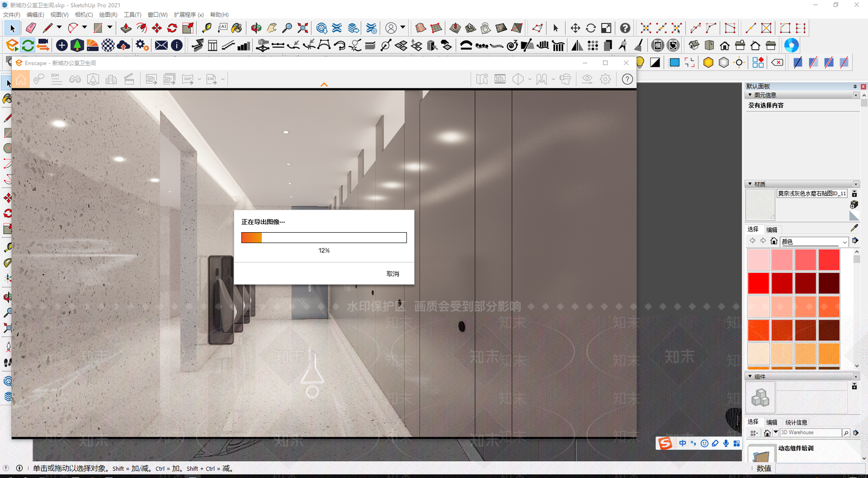Pick the Tape Measure tool

tap(207, 28)
